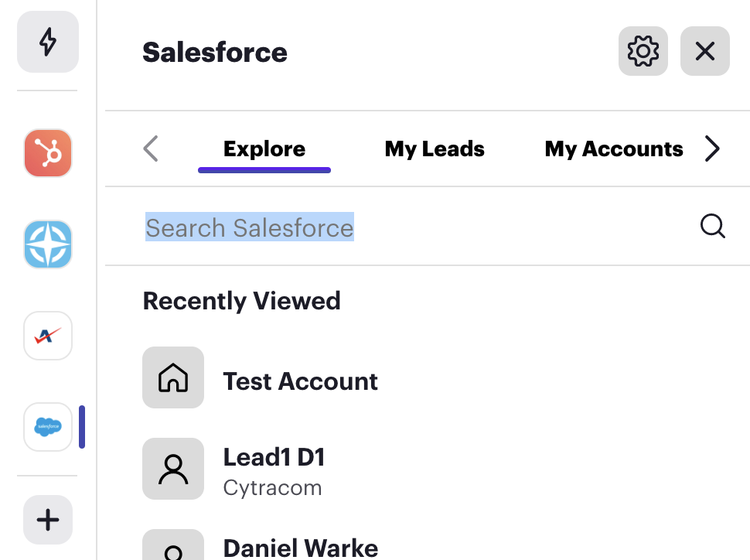Switch to the Explore tab
Image resolution: width=750 pixels, height=560 pixels.
pos(264,149)
